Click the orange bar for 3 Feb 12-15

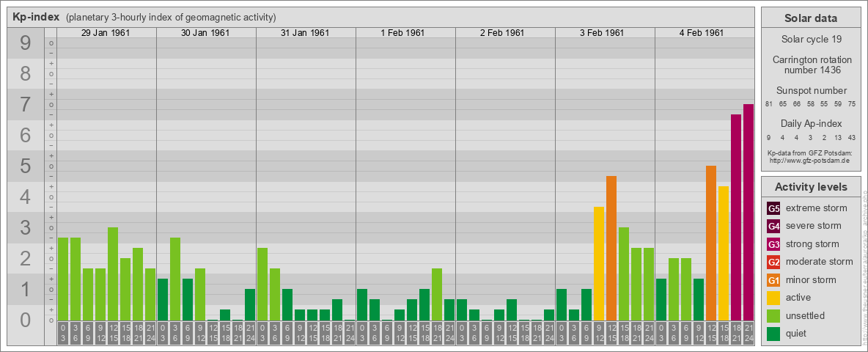[x=611, y=248]
